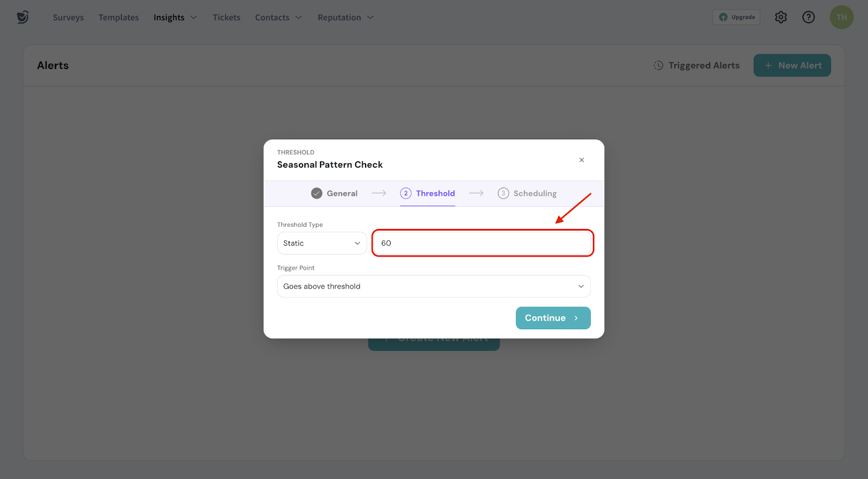Click the TH user avatar
Screen dimensions: 868x479
[841, 17]
